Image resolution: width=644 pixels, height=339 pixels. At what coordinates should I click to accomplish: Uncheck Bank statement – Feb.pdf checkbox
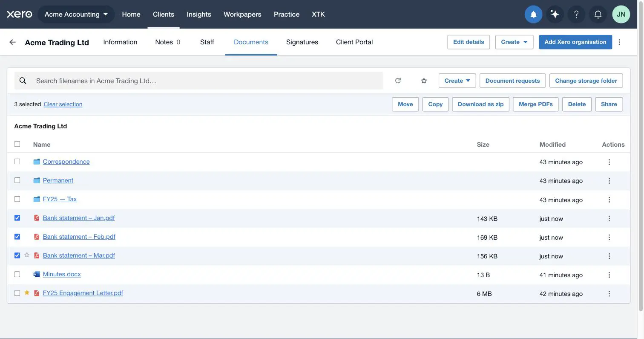tap(17, 236)
